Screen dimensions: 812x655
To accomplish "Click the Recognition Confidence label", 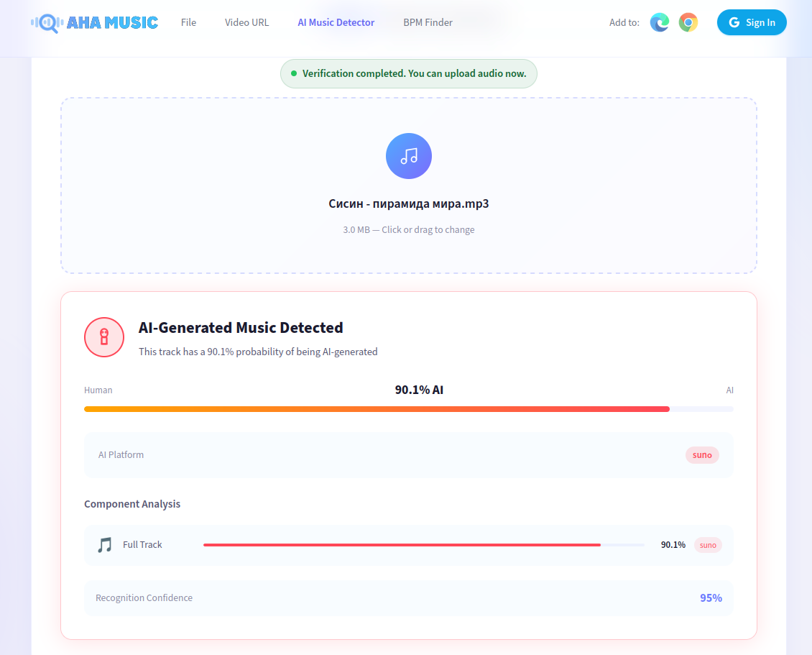I will click(x=144, y=597).
